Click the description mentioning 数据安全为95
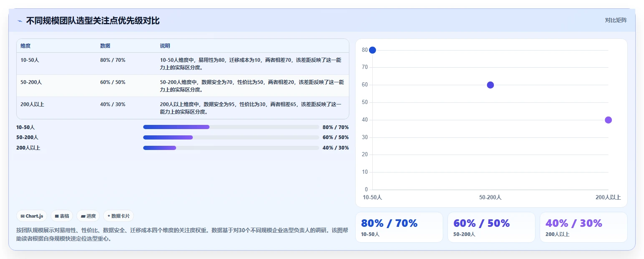 [x=252, y=108]
